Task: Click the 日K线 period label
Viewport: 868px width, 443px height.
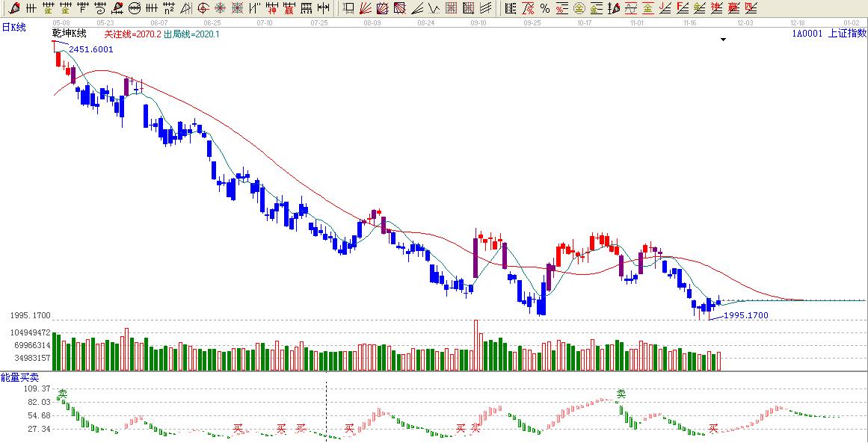Action: [13, 28]
